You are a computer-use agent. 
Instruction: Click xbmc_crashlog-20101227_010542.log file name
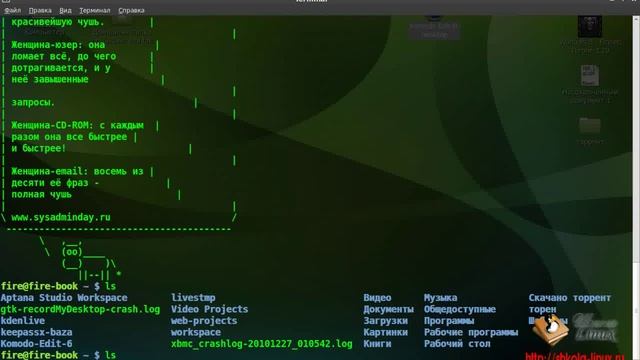pos(262,344)
